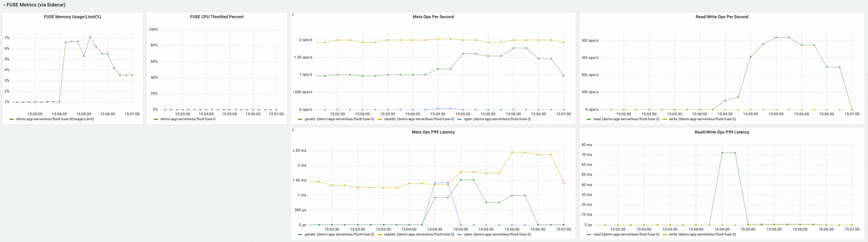Click the 7% y-axis label in memory panel
868x242 pixels.
tap(7, 38)
